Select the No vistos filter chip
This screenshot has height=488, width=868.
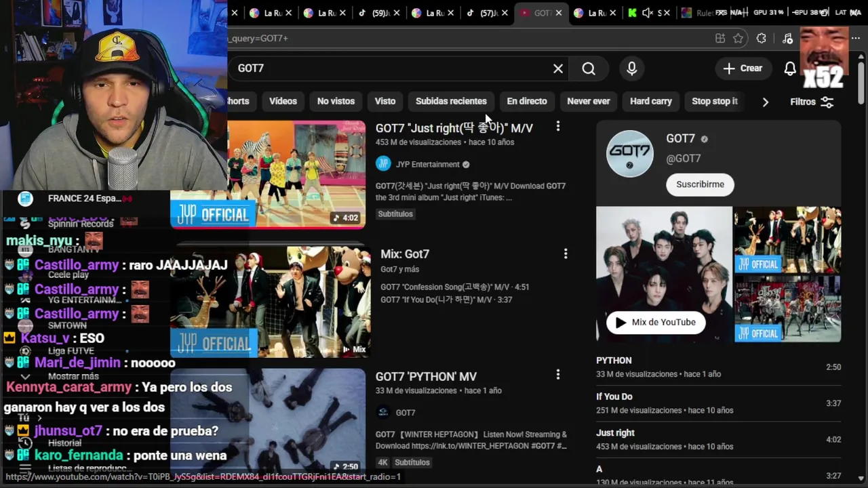[336, 101]
